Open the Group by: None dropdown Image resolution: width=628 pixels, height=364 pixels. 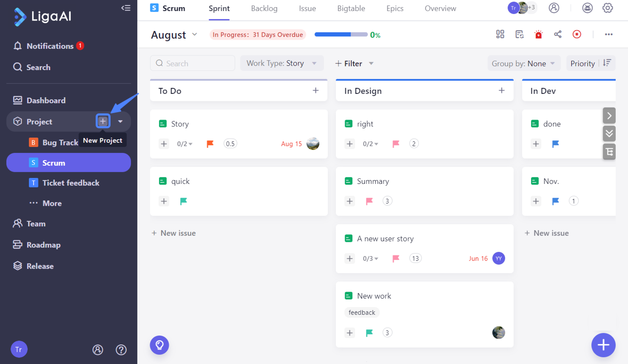click(x=524, y=63)
